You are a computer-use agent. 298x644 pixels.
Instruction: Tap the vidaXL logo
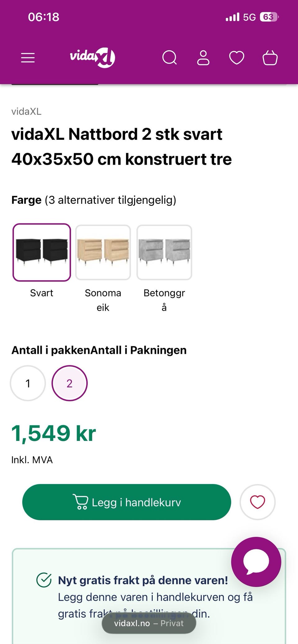(x=93, y=57)
